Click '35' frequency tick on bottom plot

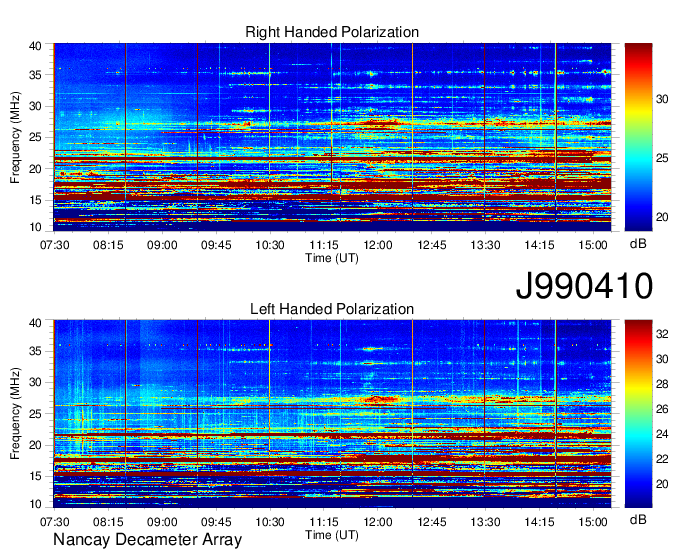(35, 351)
